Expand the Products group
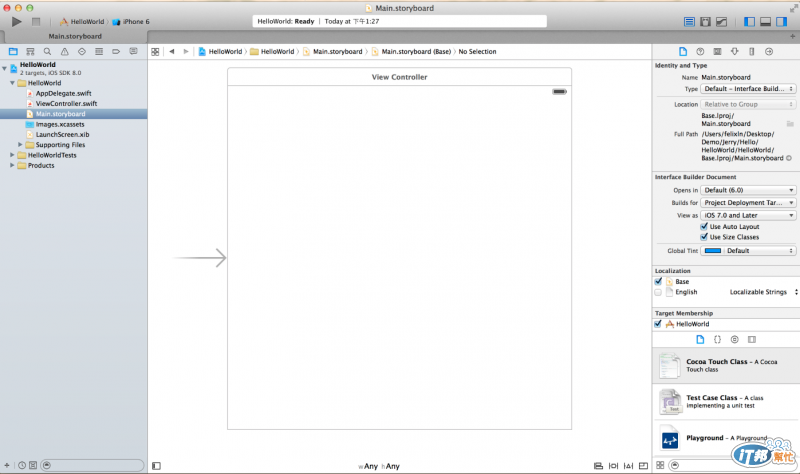The height and width of the screenshot is (474, 800). pos(12,165)
